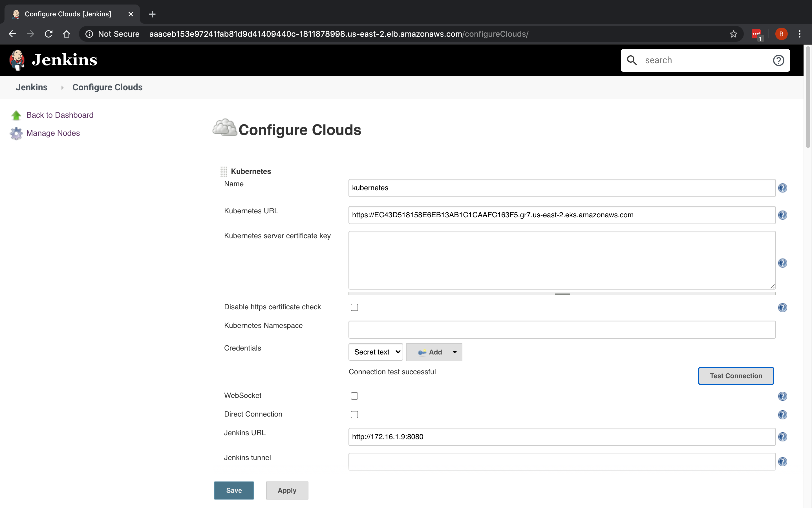812x508 pixels.
Task: Select the Configure Clouds browser tab
Action: [x=72, y=14]
